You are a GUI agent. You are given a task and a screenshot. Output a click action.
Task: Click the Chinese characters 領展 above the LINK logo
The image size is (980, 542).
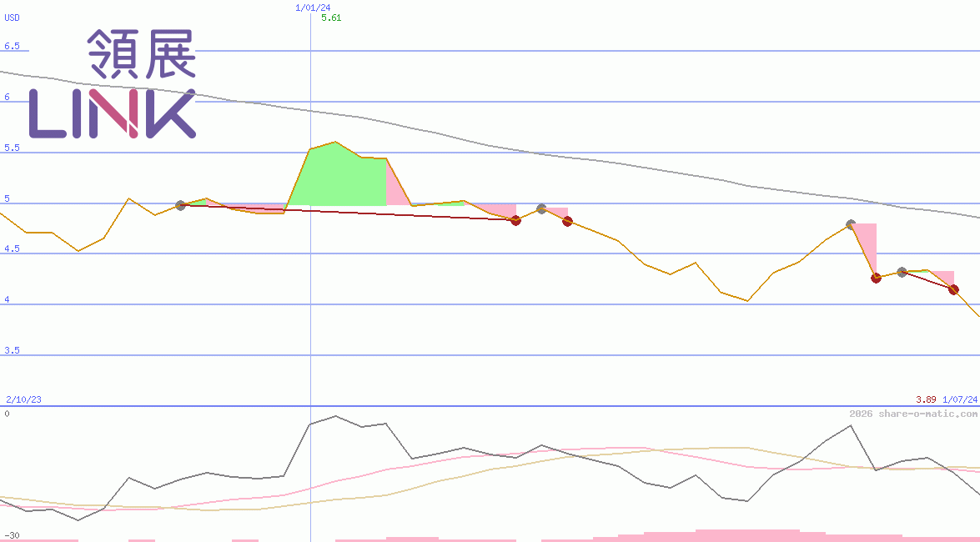click(142, 53)
